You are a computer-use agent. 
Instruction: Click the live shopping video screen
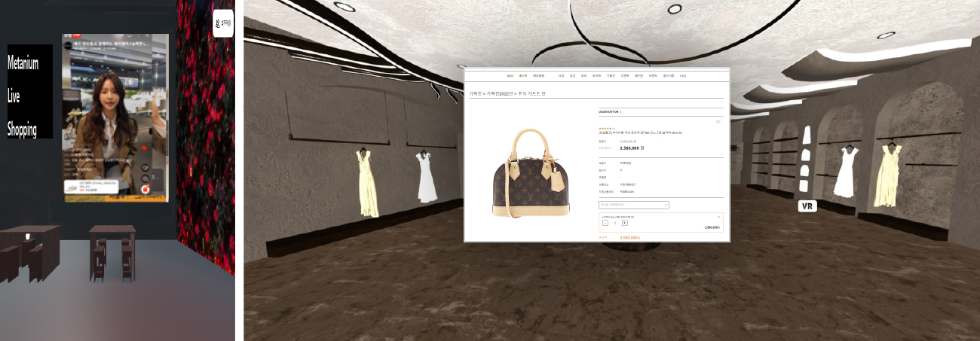[x=115, y=117]
